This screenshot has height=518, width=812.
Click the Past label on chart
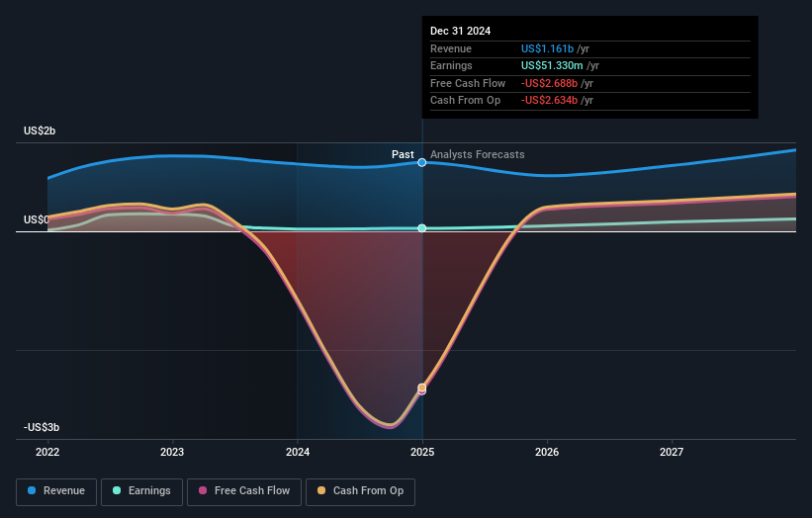(x=403, y=154)
